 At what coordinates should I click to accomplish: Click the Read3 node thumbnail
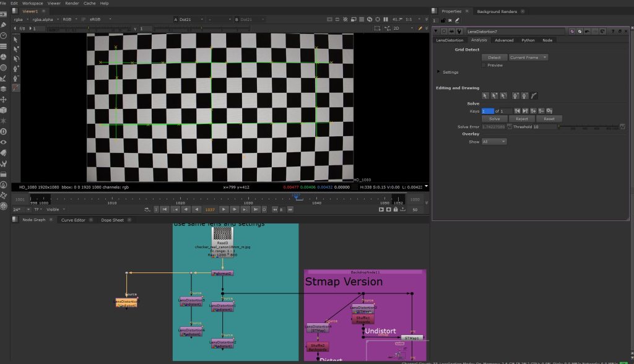pyautogui.click(x=222, y=233)
